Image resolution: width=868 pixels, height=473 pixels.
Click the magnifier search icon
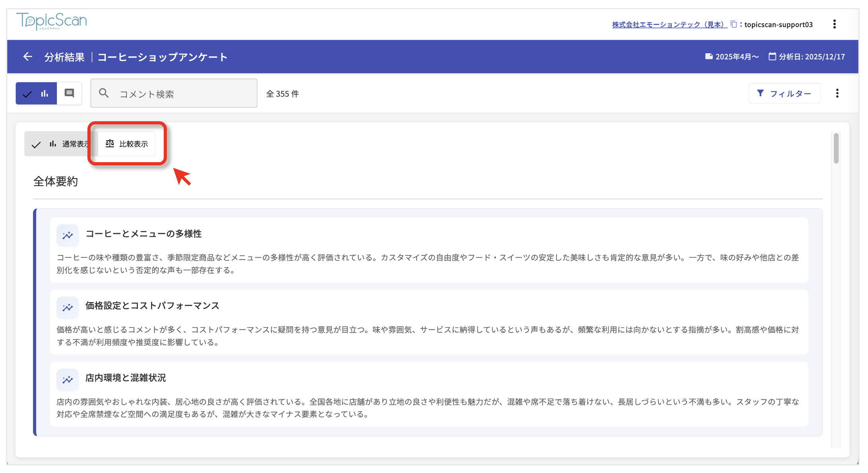(x=104, y=93)
